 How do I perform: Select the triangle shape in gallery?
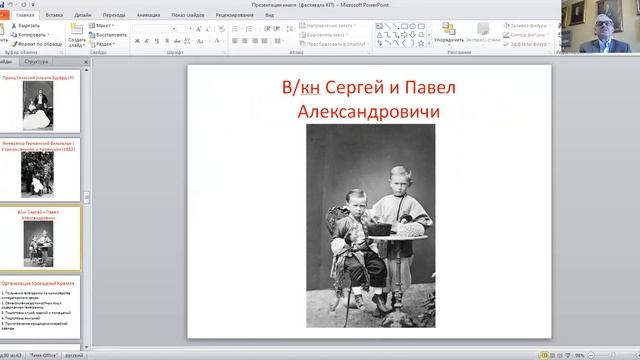point(379,35)
